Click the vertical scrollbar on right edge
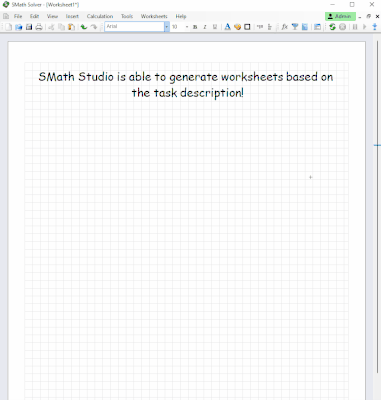 coord(377,207)
